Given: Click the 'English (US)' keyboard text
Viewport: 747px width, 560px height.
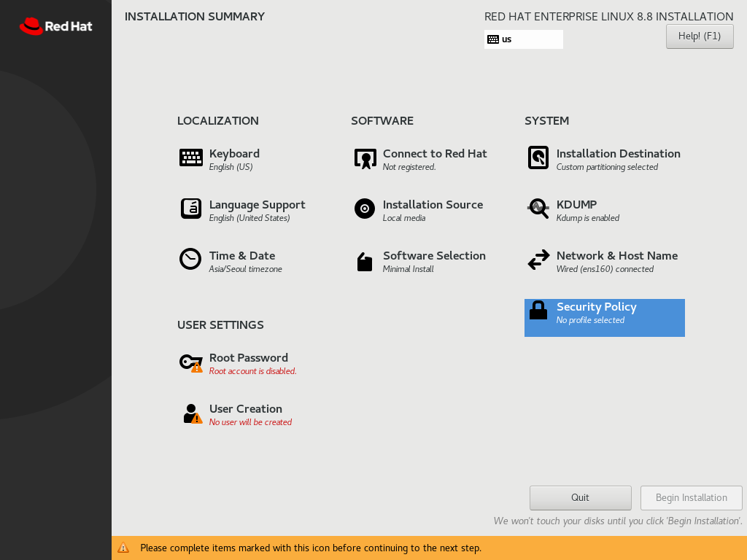Looking at the screenshot, I should (231, 167).
